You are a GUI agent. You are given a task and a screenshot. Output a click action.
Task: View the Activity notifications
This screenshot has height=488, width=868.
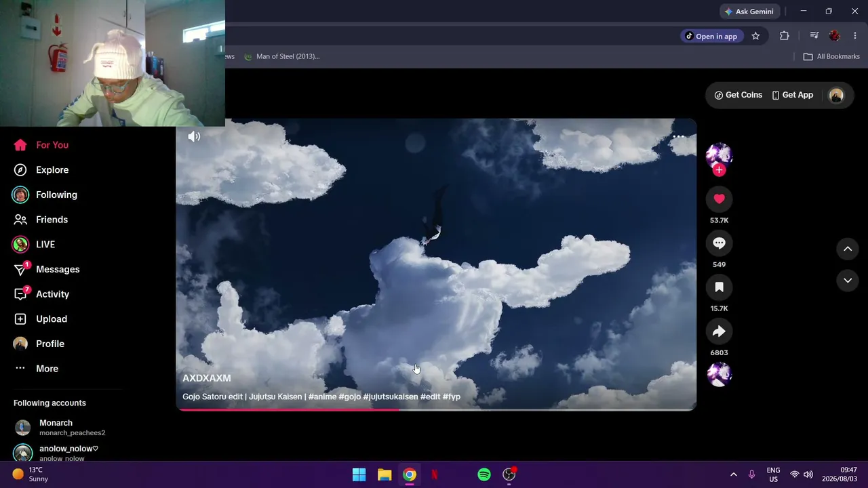41,294
